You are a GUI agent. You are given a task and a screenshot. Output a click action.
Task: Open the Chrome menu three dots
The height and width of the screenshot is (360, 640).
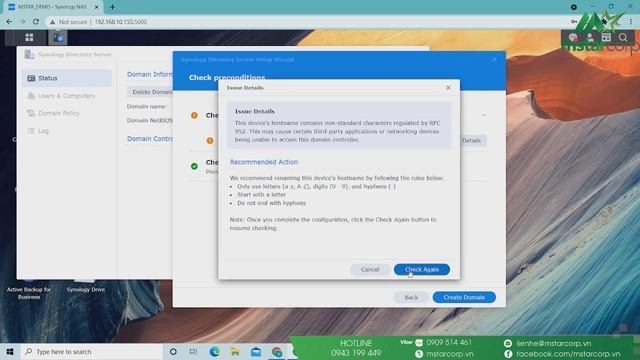point(631,22)
